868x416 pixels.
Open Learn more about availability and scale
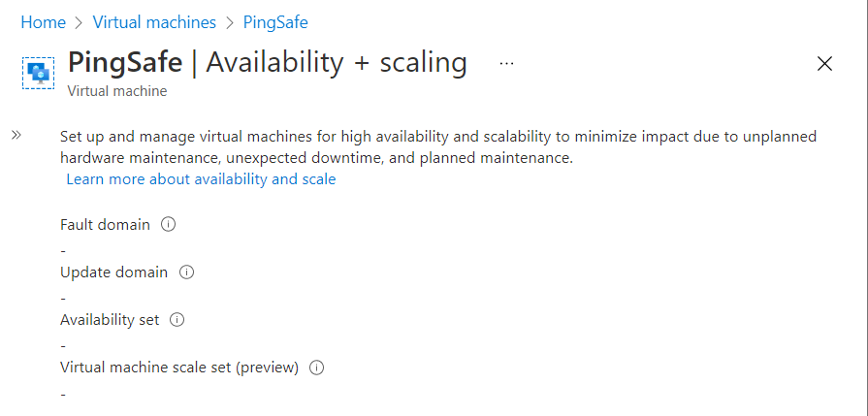point(201,179)
